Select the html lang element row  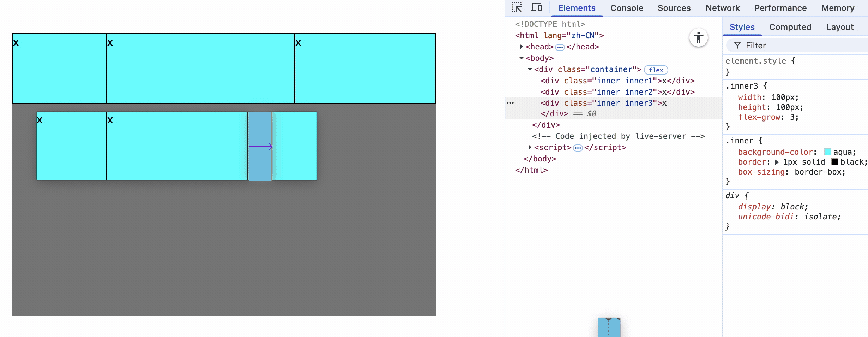[559, 35]
